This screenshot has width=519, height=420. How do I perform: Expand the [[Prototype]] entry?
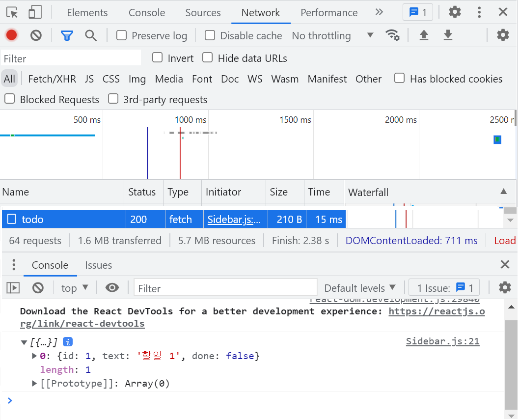[34, 383]
